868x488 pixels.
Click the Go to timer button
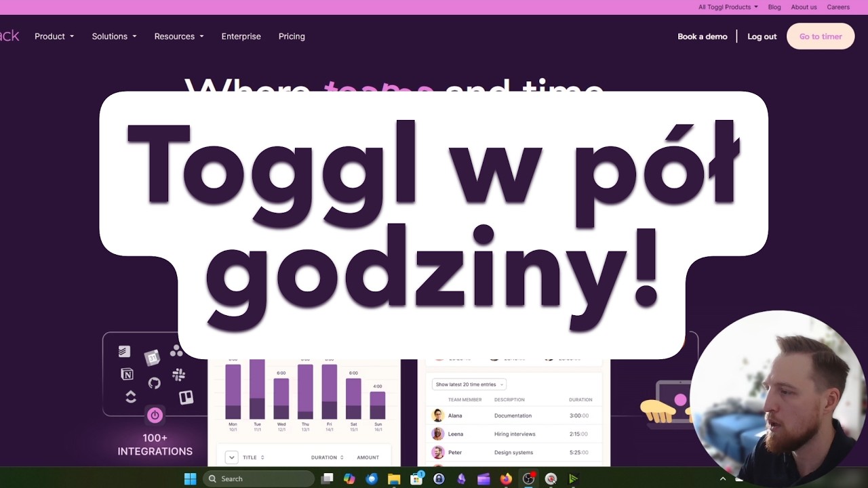click(821, 37)
